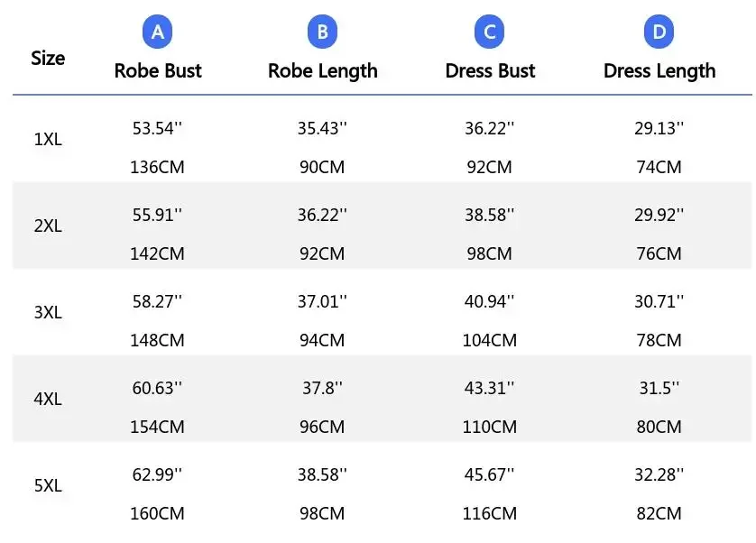Image resolution: width=756 pixels, height=543 pixels.
Task: Click the 142CM robe bust value
Action: (x=158, y=253)
